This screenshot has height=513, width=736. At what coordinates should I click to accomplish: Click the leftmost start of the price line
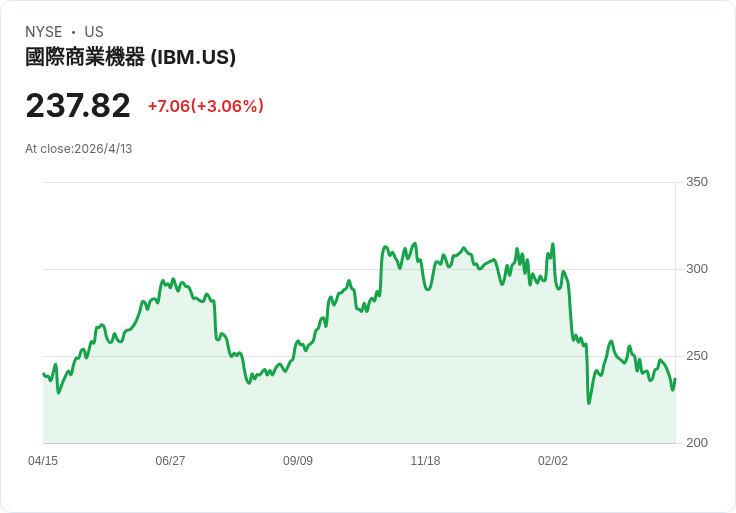tap(43, 374)
